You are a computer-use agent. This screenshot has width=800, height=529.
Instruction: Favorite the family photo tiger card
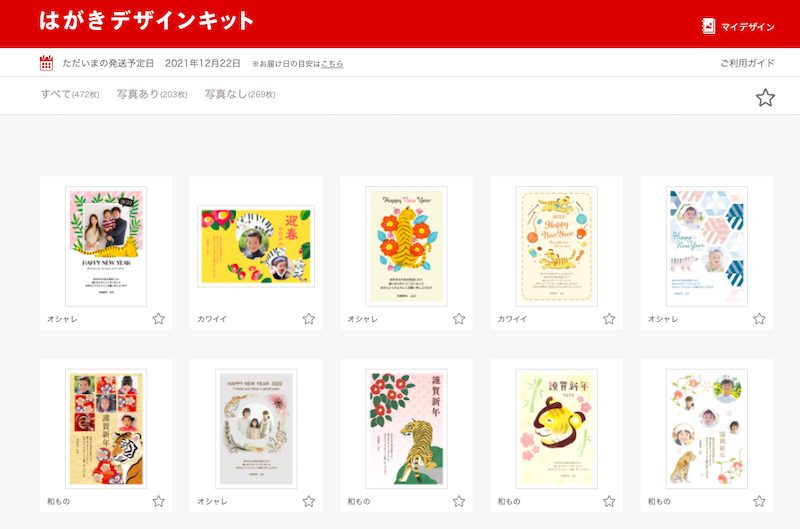(x=159, y=319)
